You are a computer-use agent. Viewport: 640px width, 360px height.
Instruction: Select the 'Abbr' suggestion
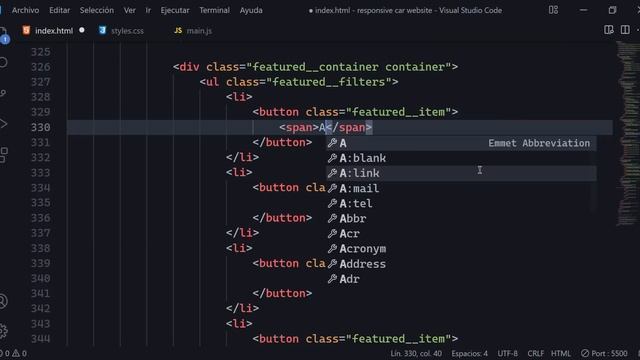(461, 218)
